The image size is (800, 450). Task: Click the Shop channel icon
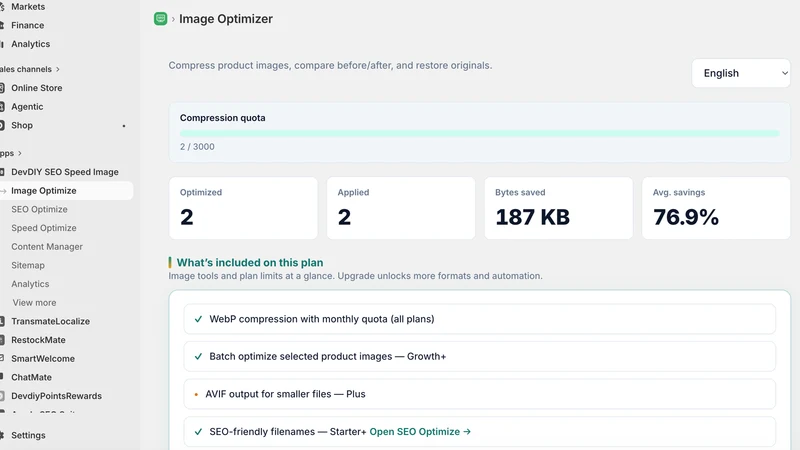(2, 125)
